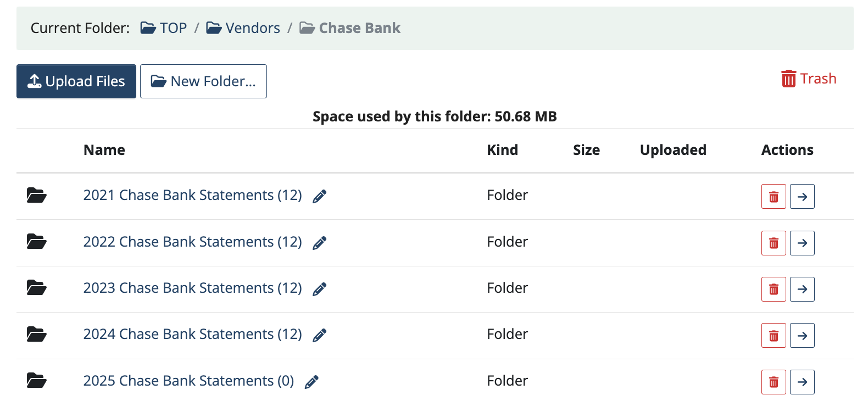
Task: Go to TOP folder in breadcrumb
Action: 164,28
